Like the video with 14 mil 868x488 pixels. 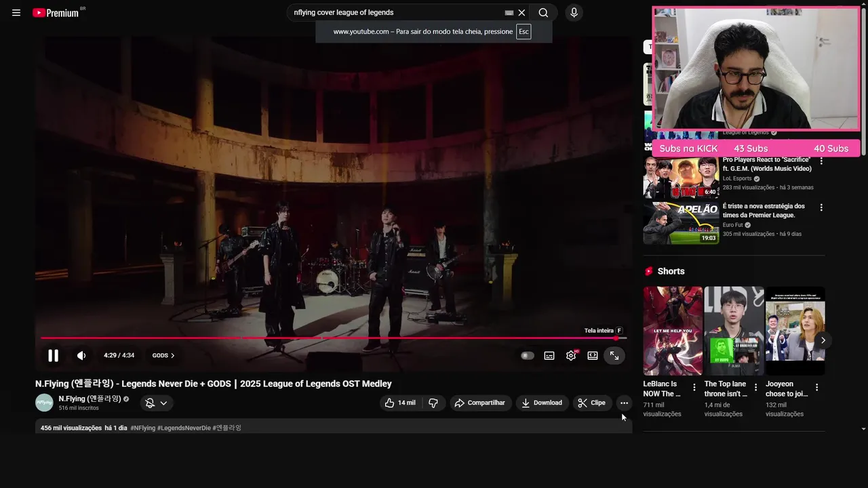point(400,403)
